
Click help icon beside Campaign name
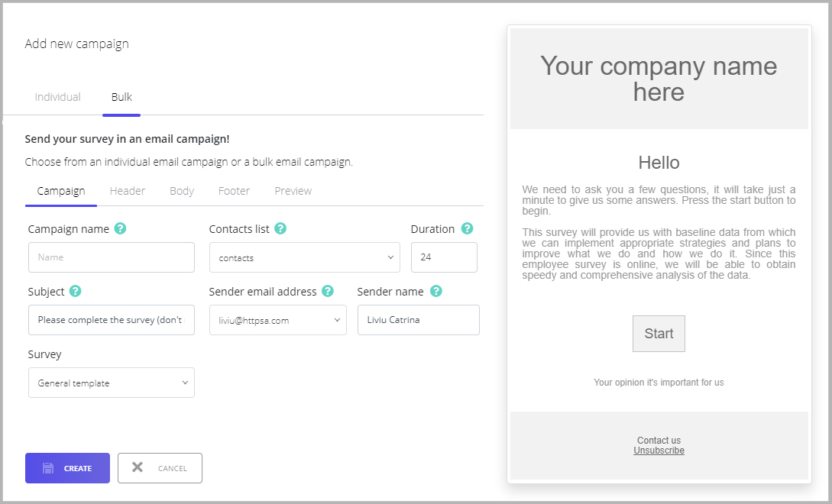coord(121,228)
